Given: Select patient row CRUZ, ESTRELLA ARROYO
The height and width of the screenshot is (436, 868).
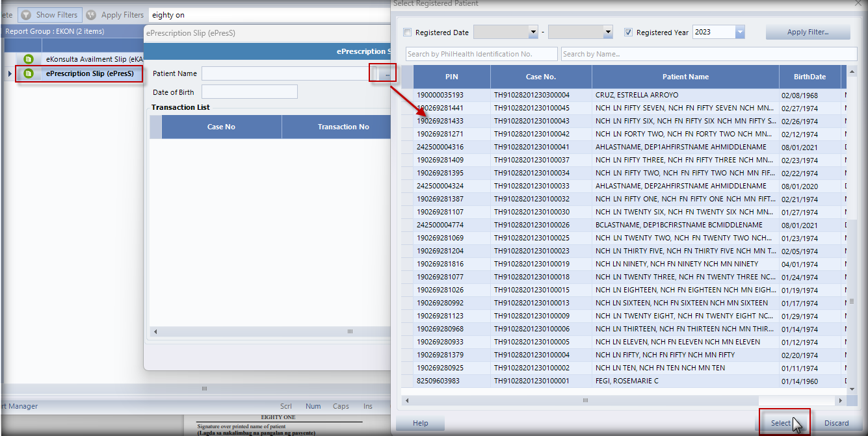Looking at the screenshot, I should point(627,95).
